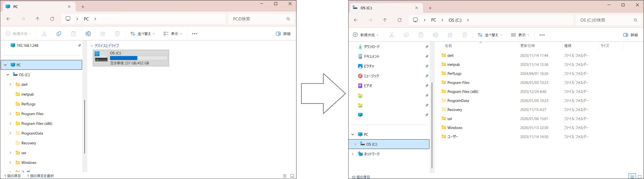Click the Up arrow in the OS (C:) window
Image resolution: width=644 pixels, height=179 pixels.
[385, 20]
